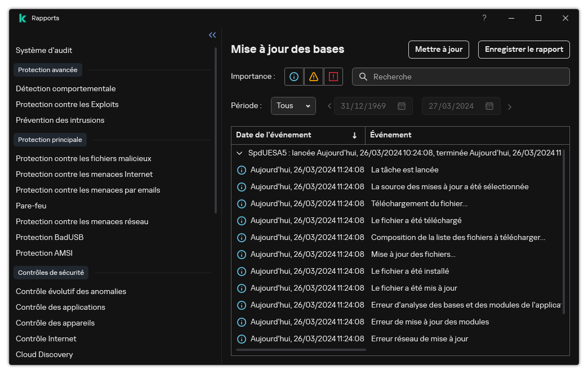The width and height of the screenshot is (588, 374).
Task: Open the Période dropdown set to Tous
Action: (x=293, y=106)
